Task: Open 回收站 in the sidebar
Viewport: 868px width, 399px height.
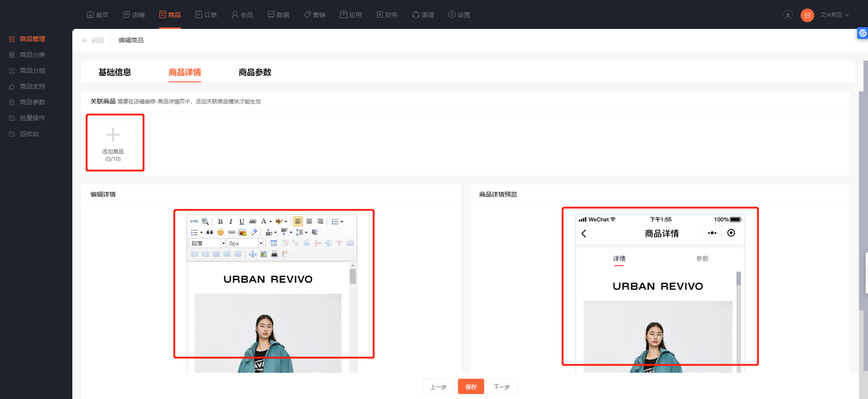Action: tap(29, 134)
